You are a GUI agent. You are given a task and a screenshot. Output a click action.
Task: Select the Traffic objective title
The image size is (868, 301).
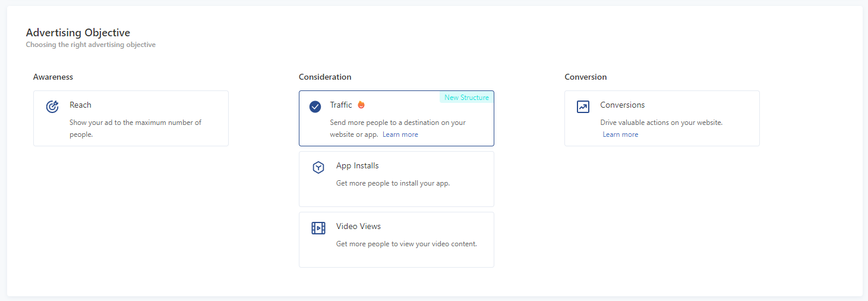tap(341, 105)
